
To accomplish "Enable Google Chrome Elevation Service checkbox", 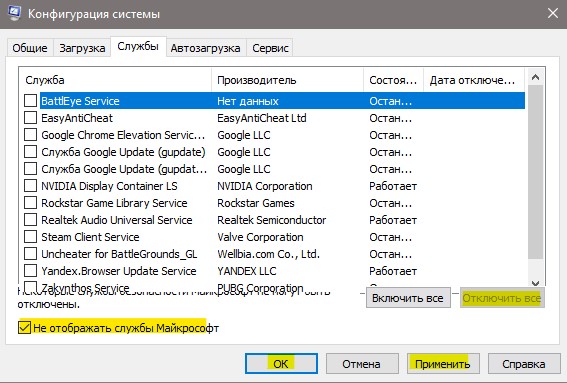I will tap(30, 135).
